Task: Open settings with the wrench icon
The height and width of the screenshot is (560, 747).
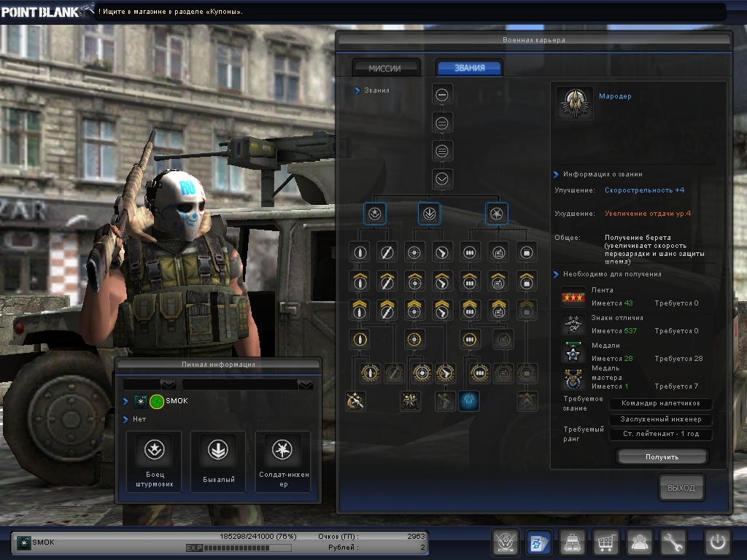Action: (673, 542)
